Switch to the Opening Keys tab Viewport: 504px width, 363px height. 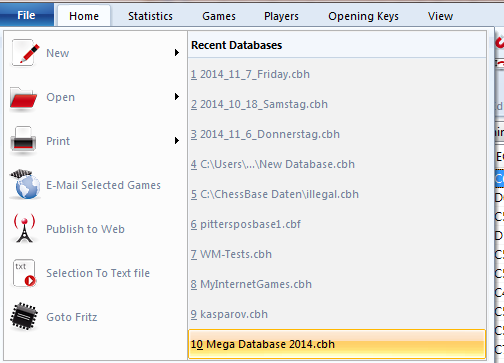tap(363, 16)
